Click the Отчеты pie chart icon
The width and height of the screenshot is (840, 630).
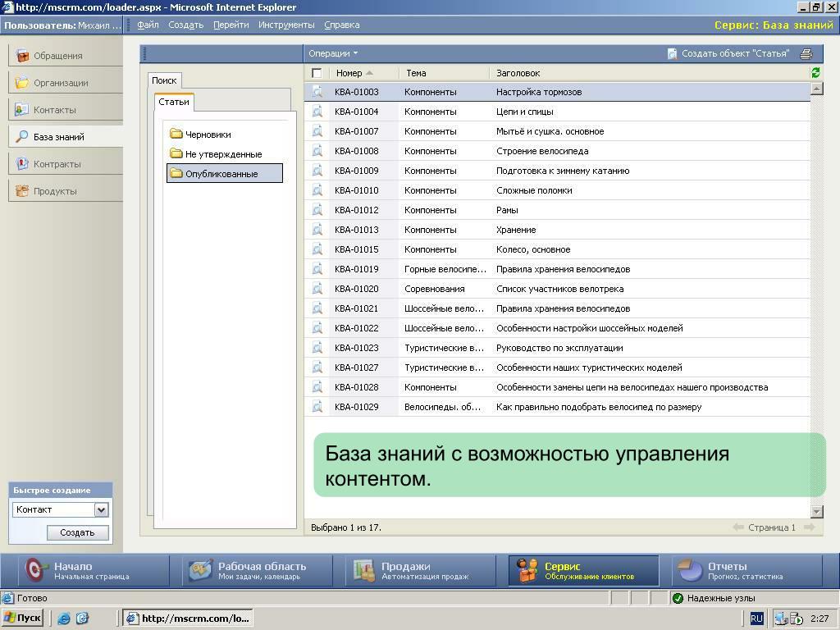click(690, 571)
